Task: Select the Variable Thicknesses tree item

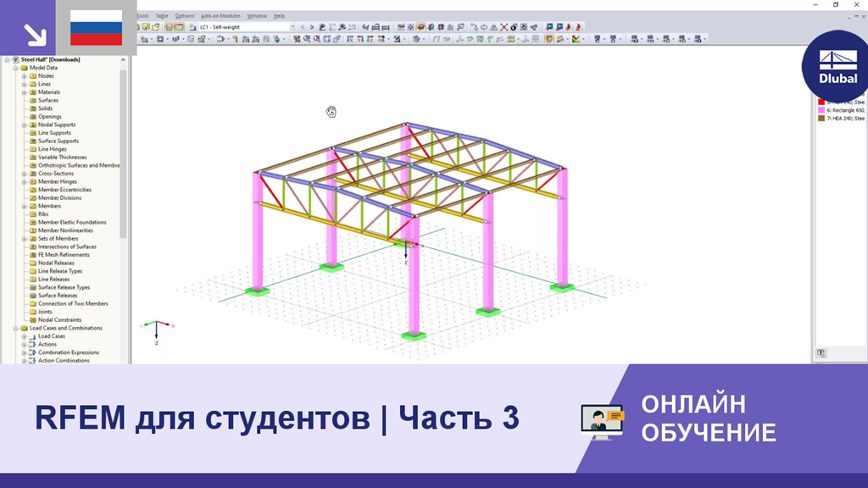Action: 62,157
